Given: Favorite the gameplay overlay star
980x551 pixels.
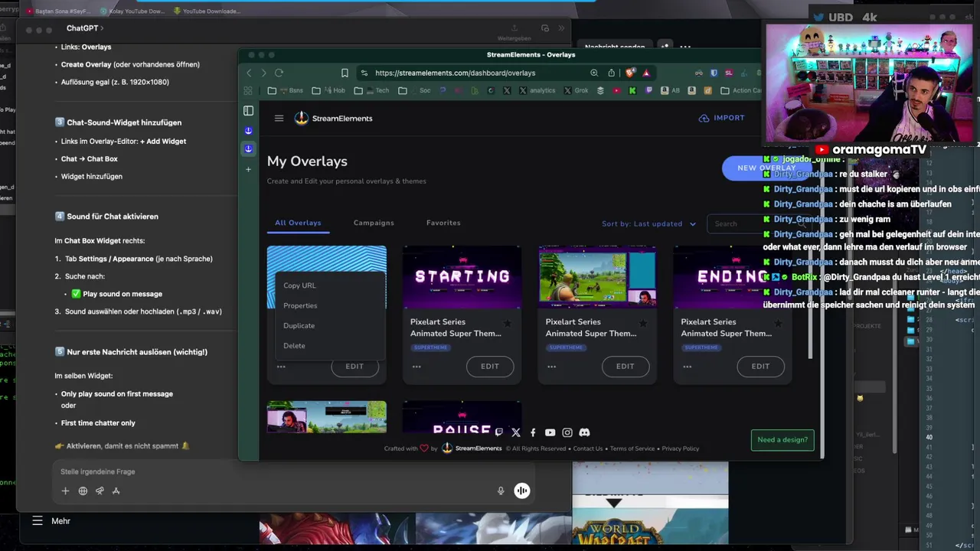Looking at the screenshot, I should (643, 323).
